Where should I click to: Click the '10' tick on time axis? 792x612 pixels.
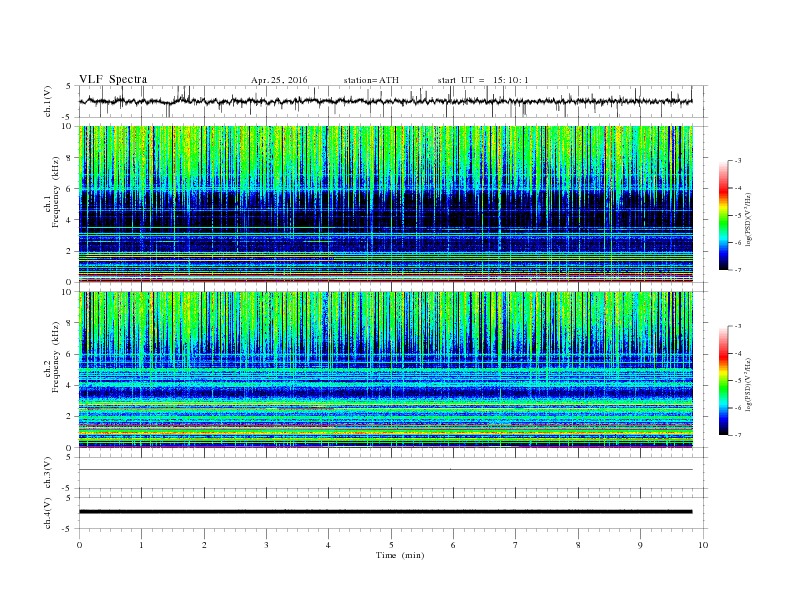pyautogui.click(x=703, y=545)
